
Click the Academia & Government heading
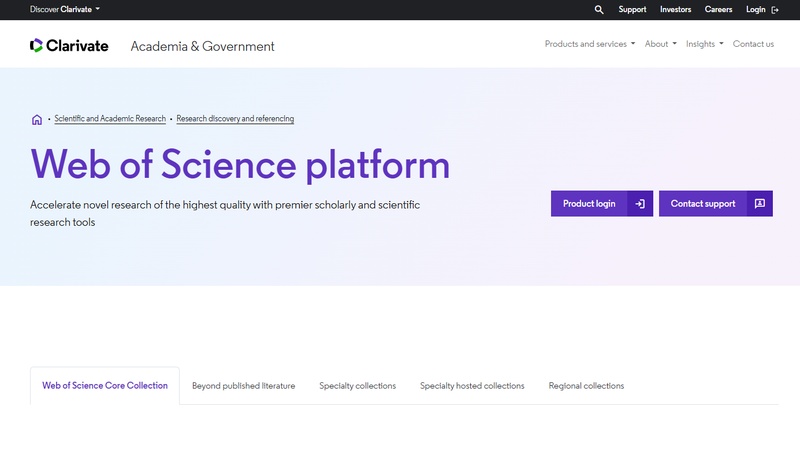tap(203, 46)
